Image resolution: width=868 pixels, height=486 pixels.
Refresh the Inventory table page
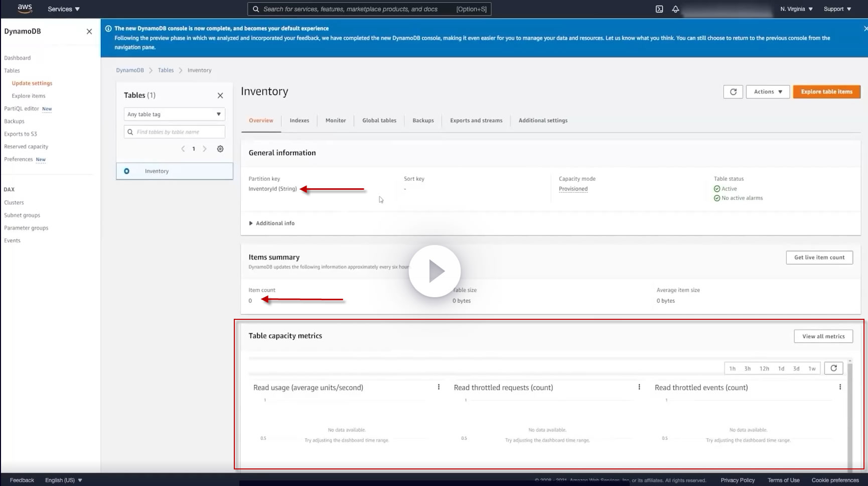(x=733, y=92)
